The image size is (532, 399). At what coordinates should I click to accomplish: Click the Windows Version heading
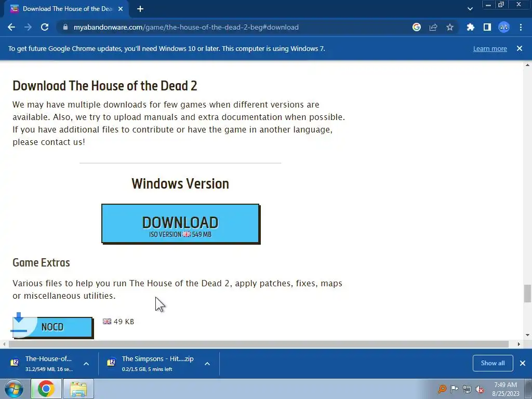click(x=180, y=183)
